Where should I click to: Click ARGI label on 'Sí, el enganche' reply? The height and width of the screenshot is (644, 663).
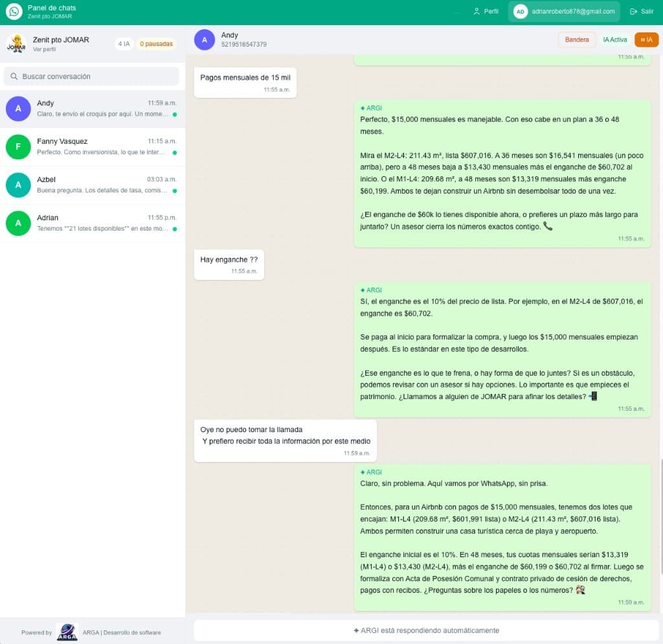coord(371,290)
